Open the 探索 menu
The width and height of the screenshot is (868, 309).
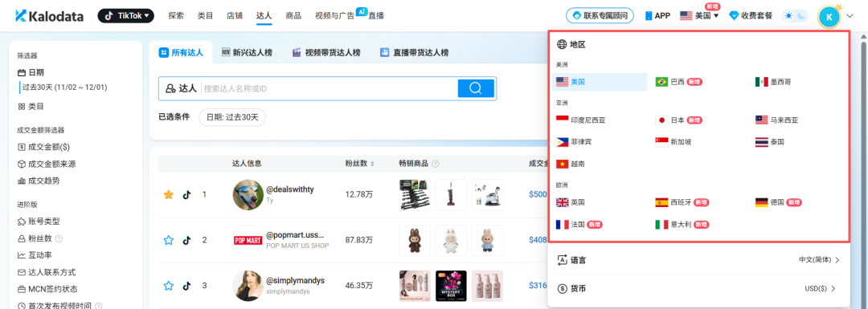[x=176, y=16]
